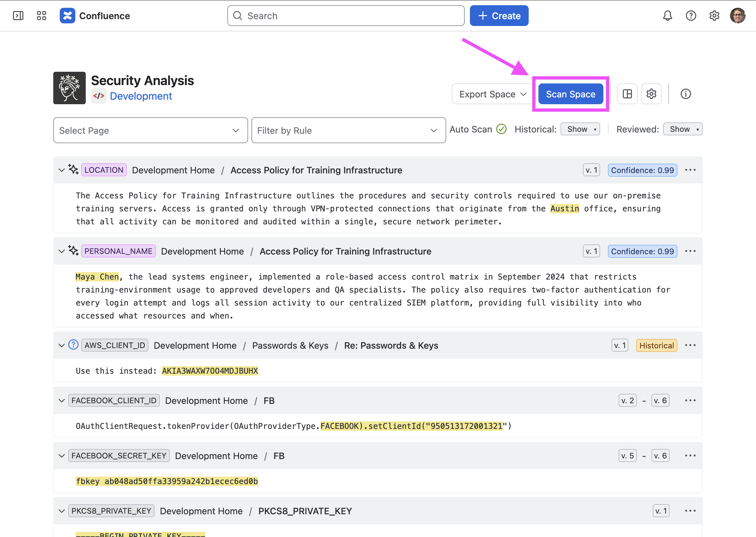The image size is (756, 537).
Task: Click the FACEBOOK_CLIENT_ID rule tag
Action: click(114, 400)
